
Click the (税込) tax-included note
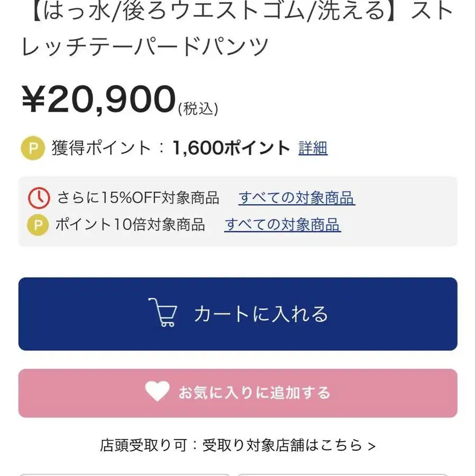coord(198,108)
